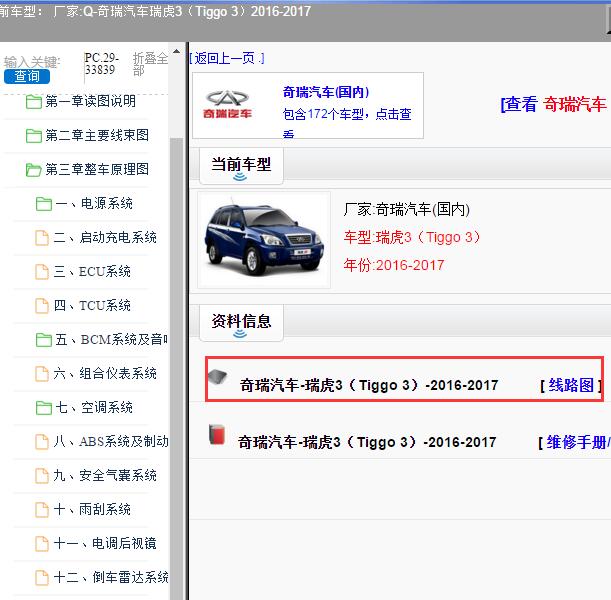This screenshot has height=600, width=611.
Task: Click the red book icon beside 维修手册 entry
Action: point(217,434)
